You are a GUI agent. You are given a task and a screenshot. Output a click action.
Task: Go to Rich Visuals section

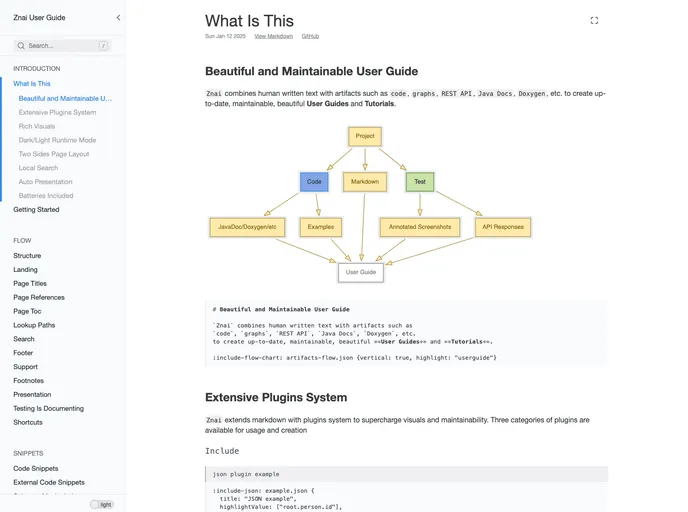pos(37,127)
